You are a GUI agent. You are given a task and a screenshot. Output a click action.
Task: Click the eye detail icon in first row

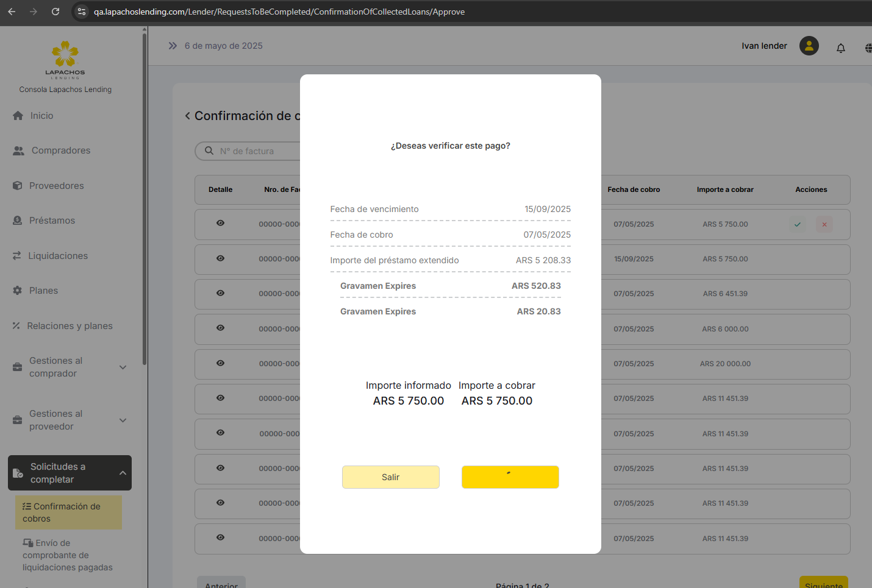[x=220, y=223]
